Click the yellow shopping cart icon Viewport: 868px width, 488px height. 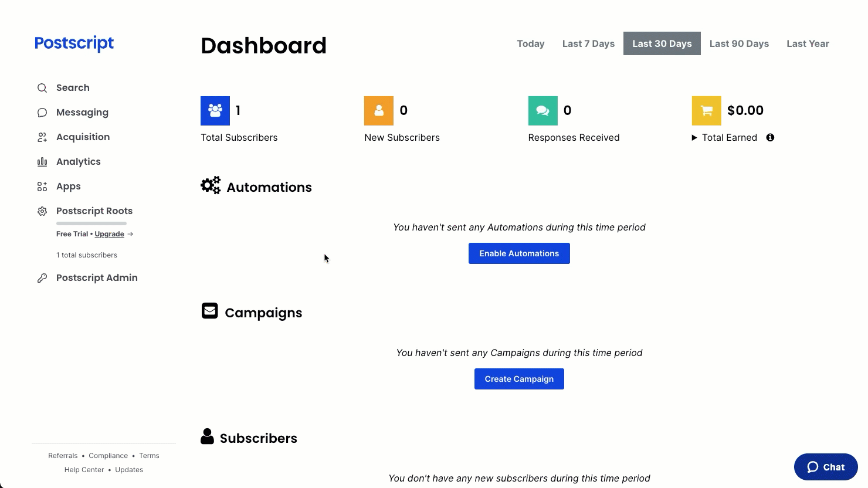(x=707, y=111)
